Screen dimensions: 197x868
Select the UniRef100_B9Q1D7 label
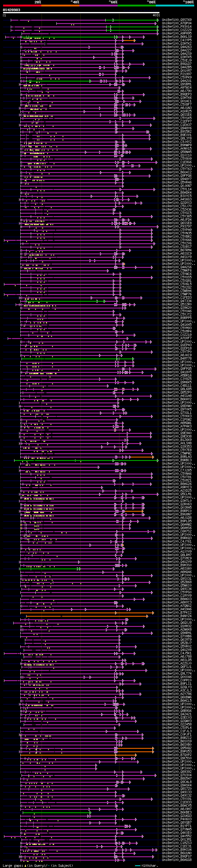click(177, 64)
